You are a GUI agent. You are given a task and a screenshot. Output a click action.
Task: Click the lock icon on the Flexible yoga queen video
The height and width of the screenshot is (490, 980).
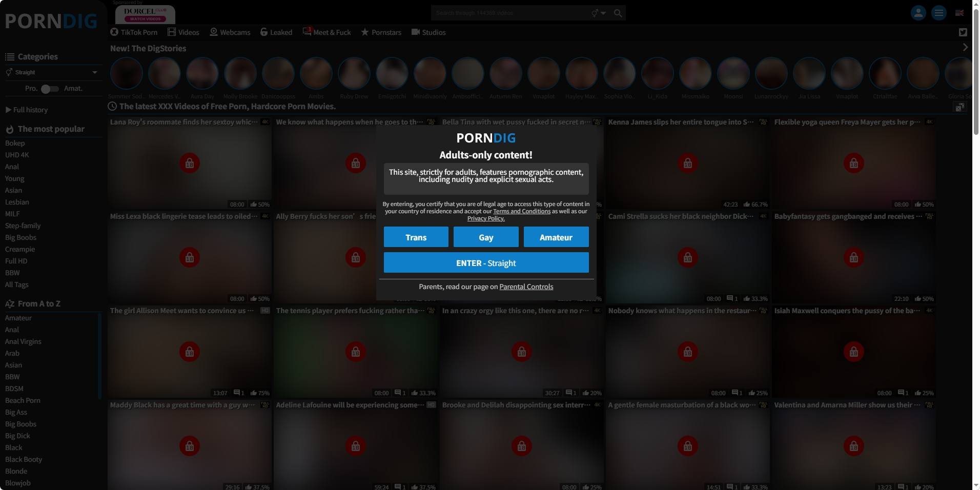[x=854, y=163]
